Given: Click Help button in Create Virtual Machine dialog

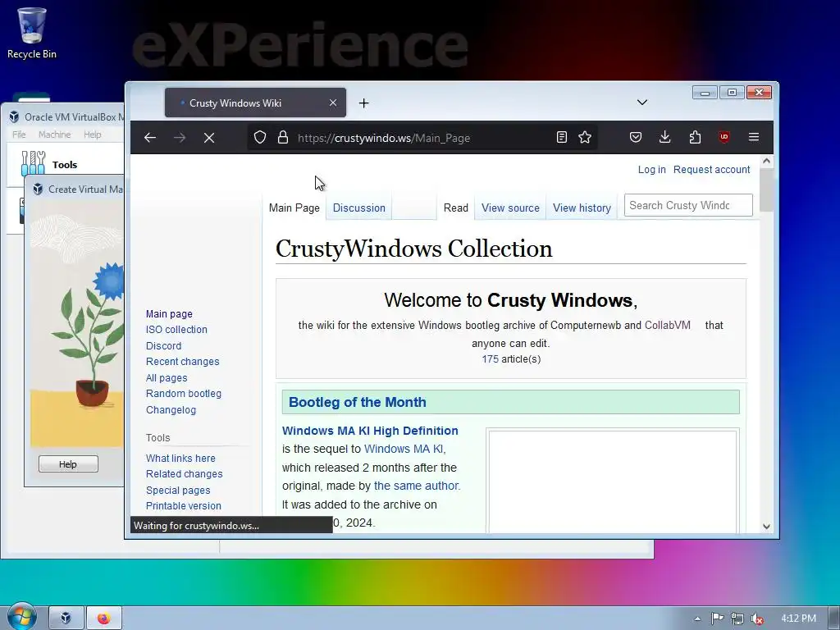Looking at the screenshot, I should tap(68, 464).
